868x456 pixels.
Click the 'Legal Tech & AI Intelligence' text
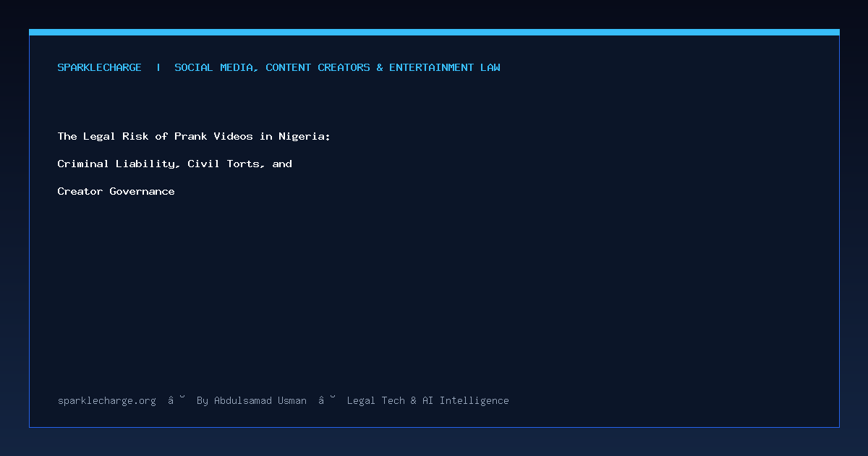click(x=428, y=400)
